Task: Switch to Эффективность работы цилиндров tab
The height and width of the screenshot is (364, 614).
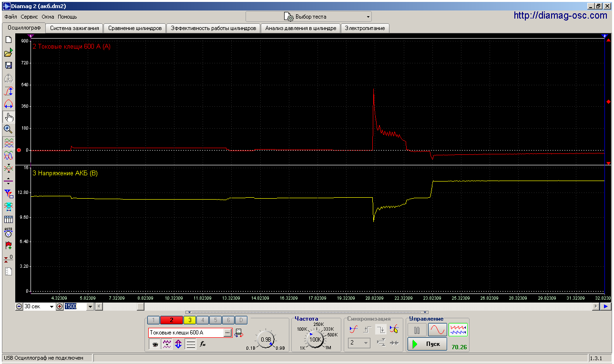Action: click(x=214, y=28)
